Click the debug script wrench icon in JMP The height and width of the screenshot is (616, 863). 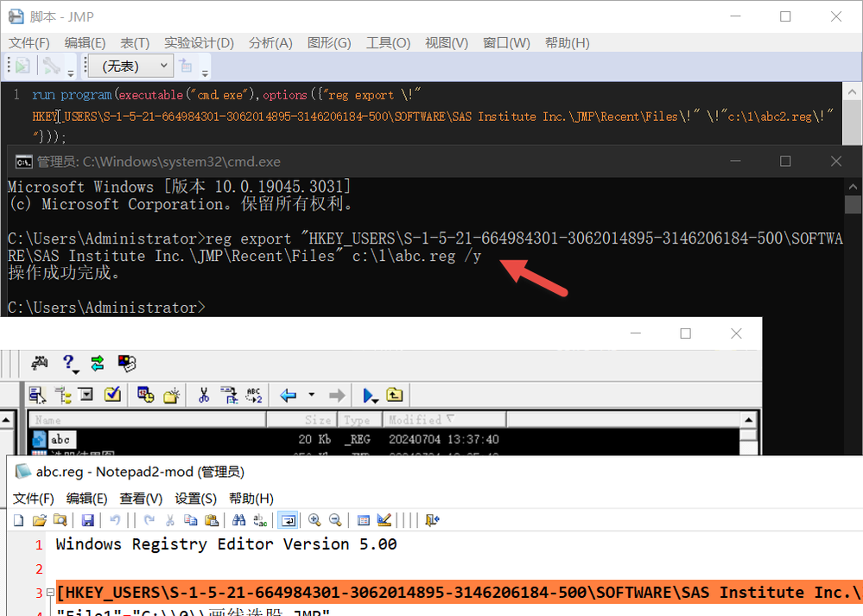[51, 66]
